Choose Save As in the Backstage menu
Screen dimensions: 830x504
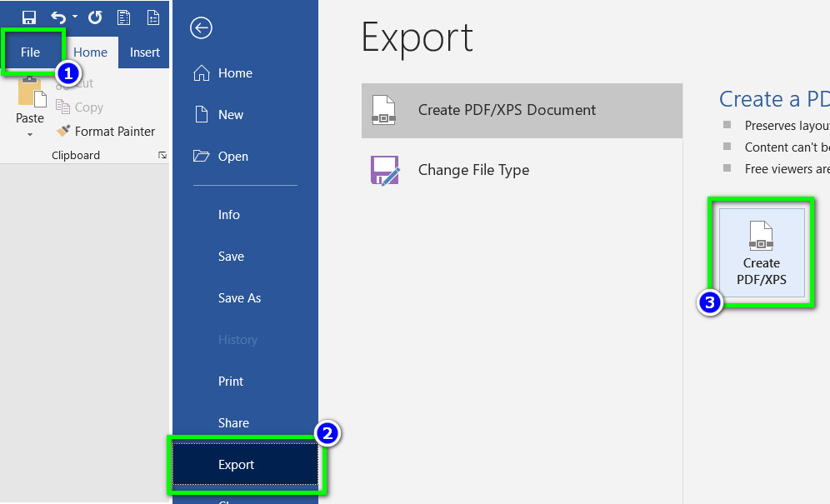coord(245,298)
